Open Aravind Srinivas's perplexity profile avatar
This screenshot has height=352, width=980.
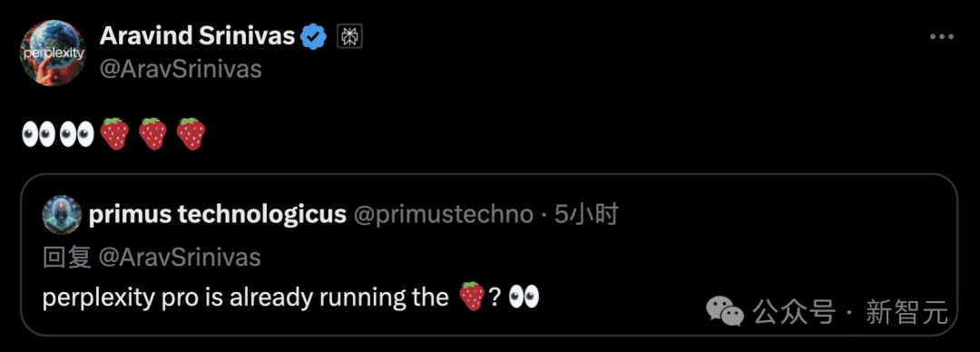pos(53,53)
